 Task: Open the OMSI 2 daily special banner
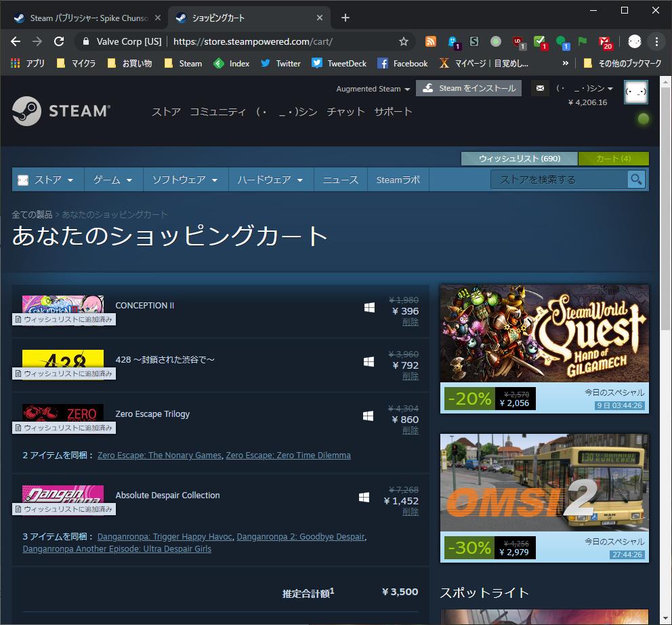click(544, 498)
